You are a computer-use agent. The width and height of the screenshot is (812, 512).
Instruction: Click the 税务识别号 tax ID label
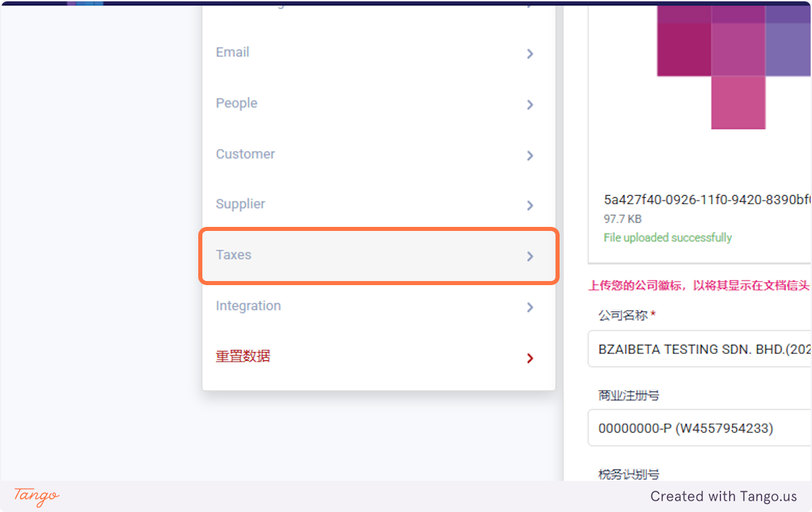pos(629,474)
